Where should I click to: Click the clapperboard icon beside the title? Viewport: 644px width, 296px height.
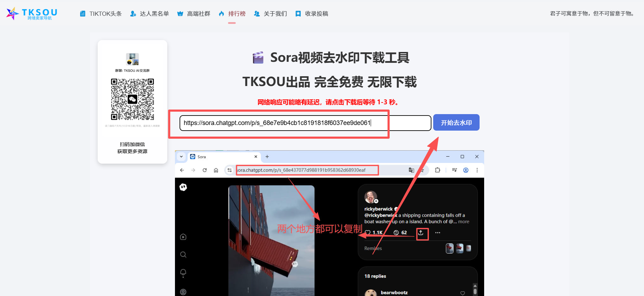[x=258, y=58]
